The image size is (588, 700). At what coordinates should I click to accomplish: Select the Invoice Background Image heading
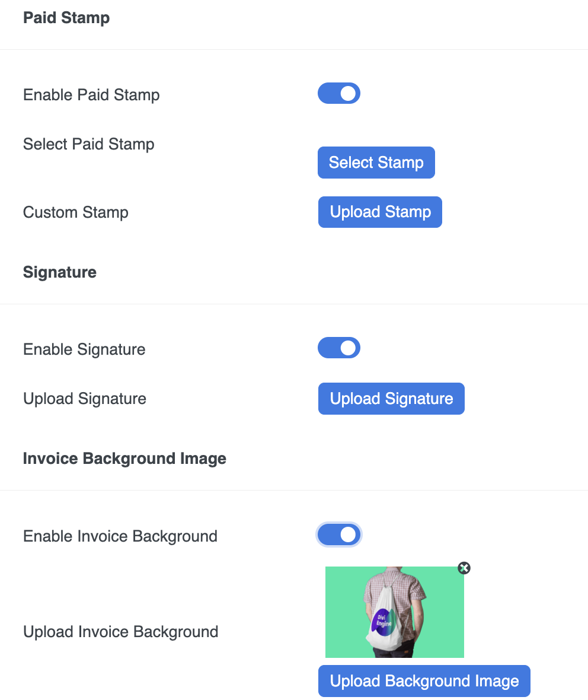[x=124, y=459]
